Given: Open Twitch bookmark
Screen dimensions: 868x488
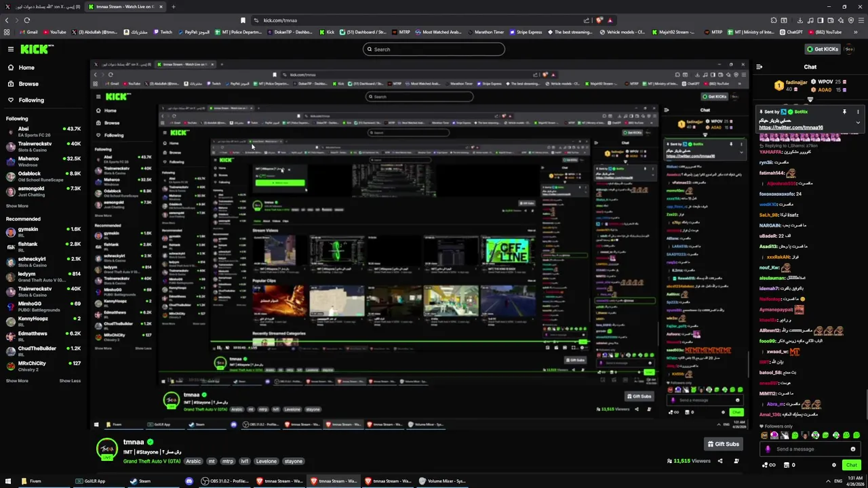Looking at the screenshot, I should click(x=163, y=32).
